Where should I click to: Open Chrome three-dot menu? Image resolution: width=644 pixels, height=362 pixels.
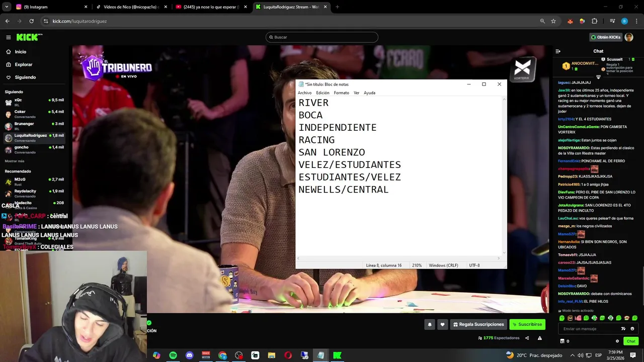tap(636, 21)
